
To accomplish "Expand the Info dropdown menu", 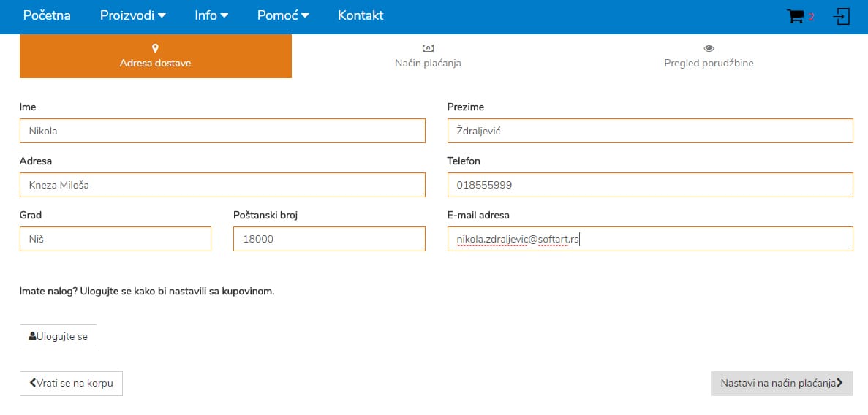I will coord(211,15).
